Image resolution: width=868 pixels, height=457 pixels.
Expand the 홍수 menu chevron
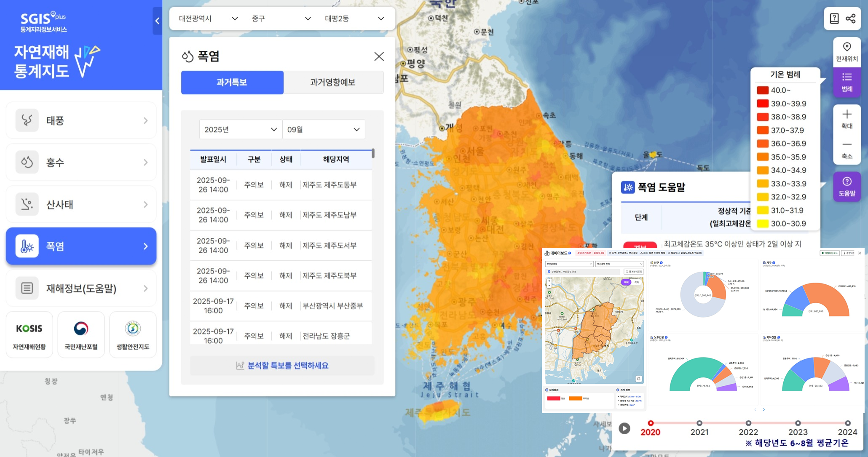(146, 162)
